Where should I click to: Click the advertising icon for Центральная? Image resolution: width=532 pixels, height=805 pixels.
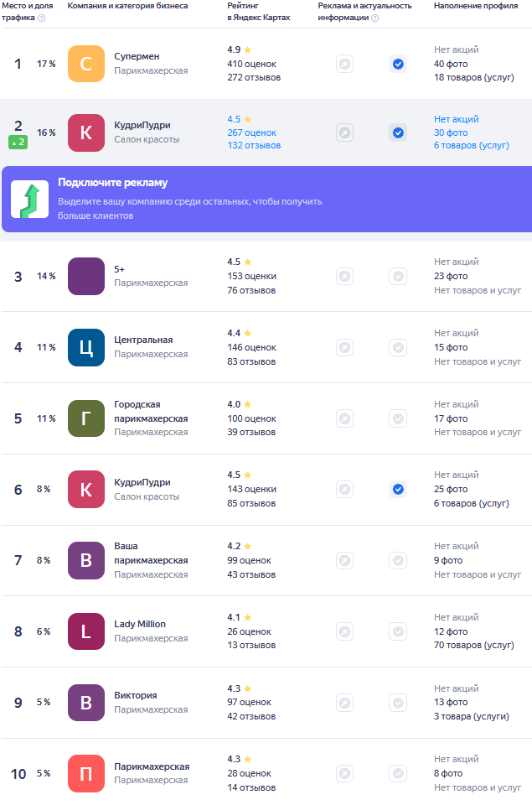[344, 347]
